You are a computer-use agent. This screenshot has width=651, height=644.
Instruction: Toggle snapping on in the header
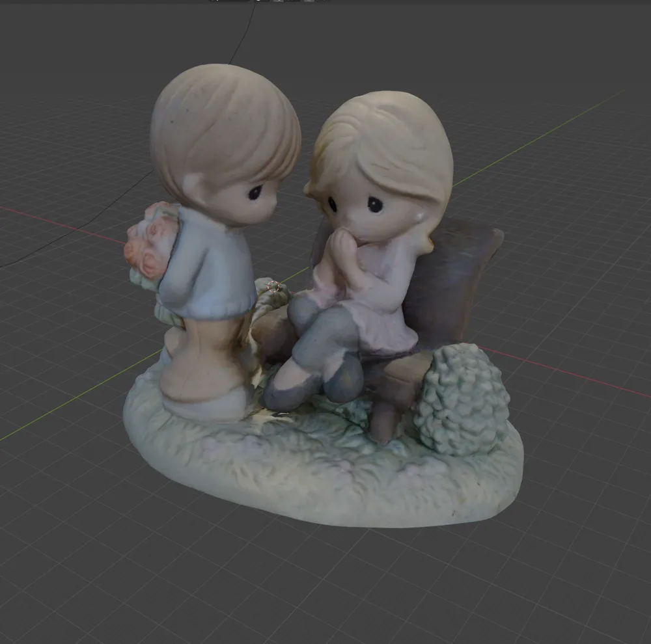(258, 2)
